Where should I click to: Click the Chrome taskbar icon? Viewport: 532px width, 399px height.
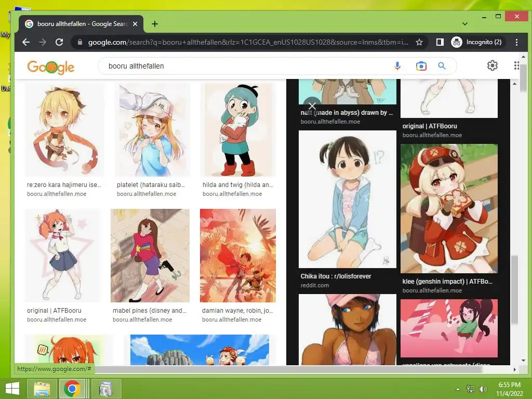(x=72, y=389)
